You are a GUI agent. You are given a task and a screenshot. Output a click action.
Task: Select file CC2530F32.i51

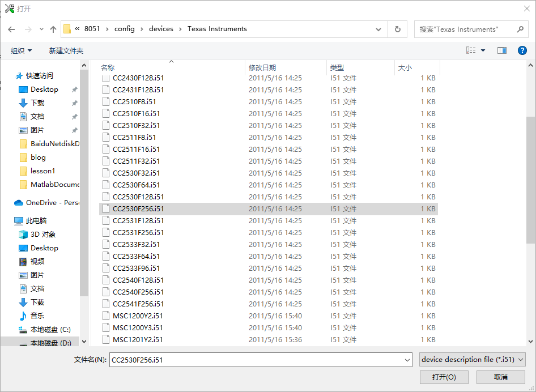point(269,173)
